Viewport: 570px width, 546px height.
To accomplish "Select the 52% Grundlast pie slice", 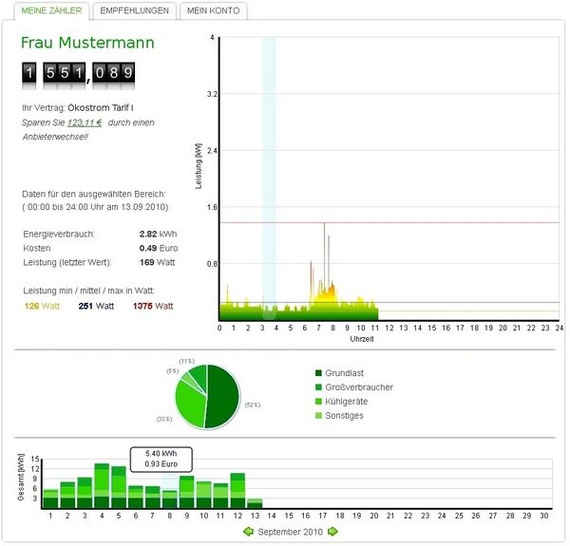I will [x=224, y=396].
